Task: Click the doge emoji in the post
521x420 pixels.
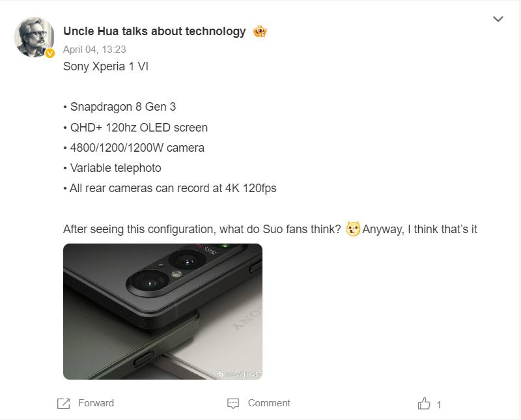Action: [x=353, y=229]
